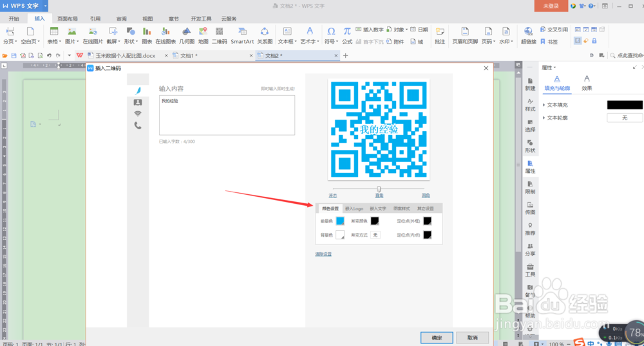Click the 新建 icon in side panel
The height and width of the screenshot is (346, 644).
coord(530,84)
